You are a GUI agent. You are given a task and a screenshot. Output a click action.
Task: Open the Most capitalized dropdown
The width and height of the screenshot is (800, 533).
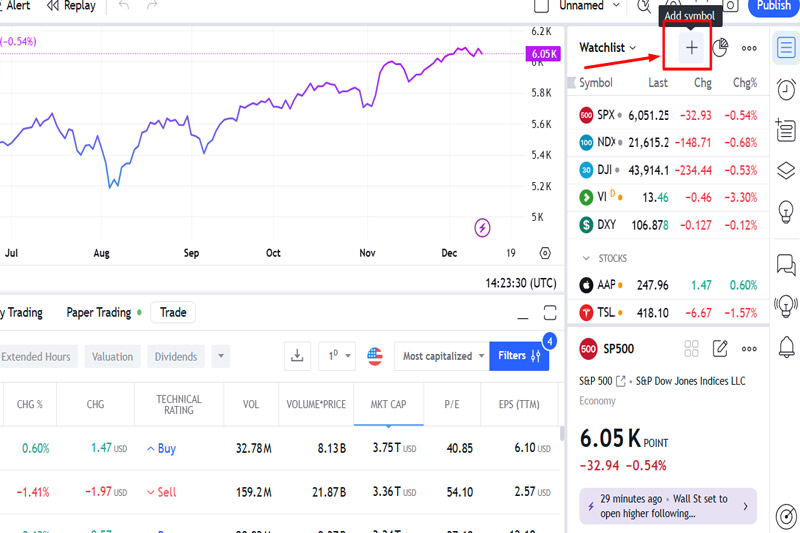(443, 356)
